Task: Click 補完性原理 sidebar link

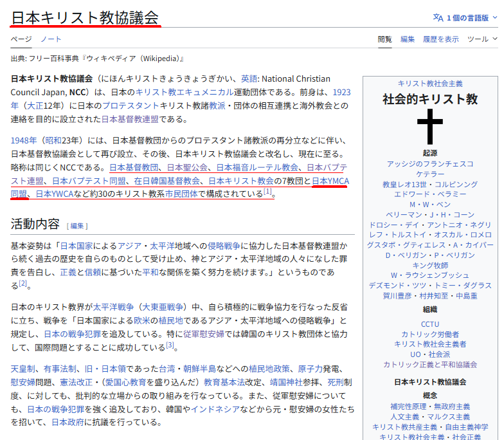Action: 408,407
